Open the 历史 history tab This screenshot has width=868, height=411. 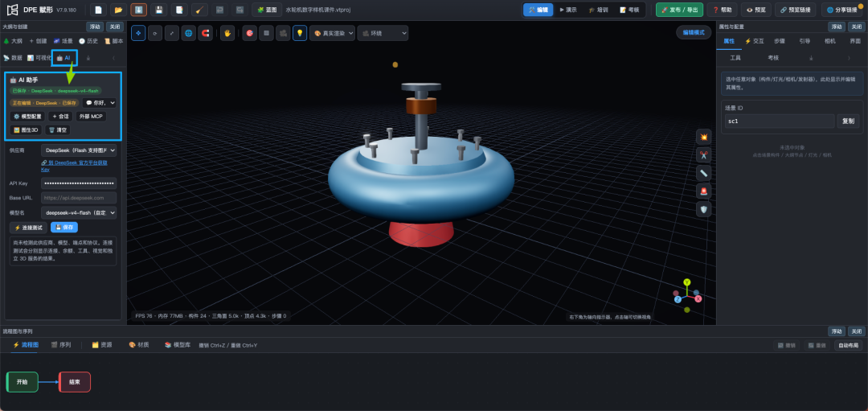pos(88,42)
